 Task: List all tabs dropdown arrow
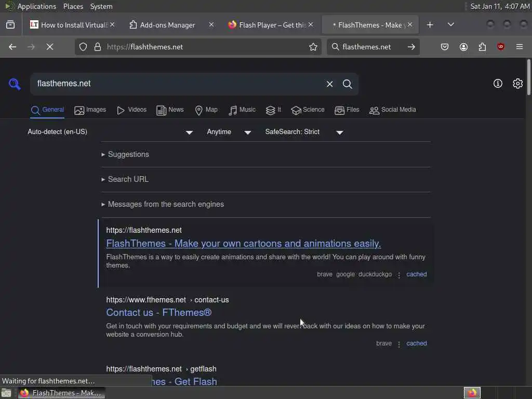click(x=451, y=25)
